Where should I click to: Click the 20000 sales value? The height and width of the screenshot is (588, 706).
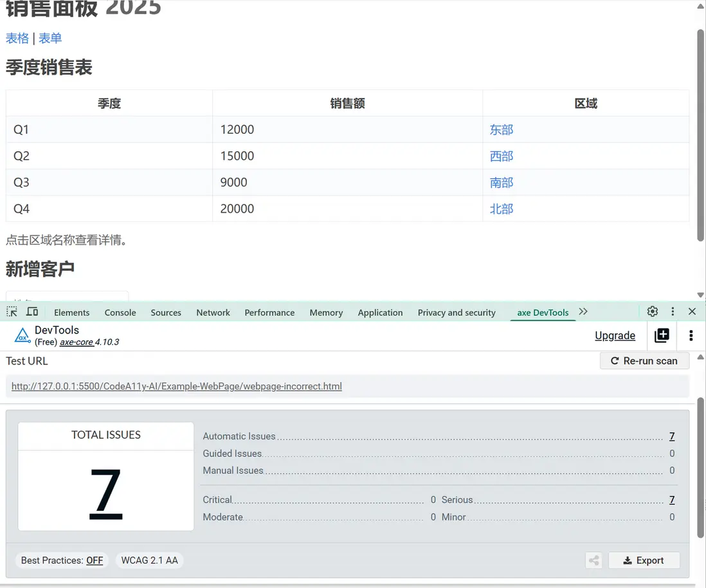point(237,208)
